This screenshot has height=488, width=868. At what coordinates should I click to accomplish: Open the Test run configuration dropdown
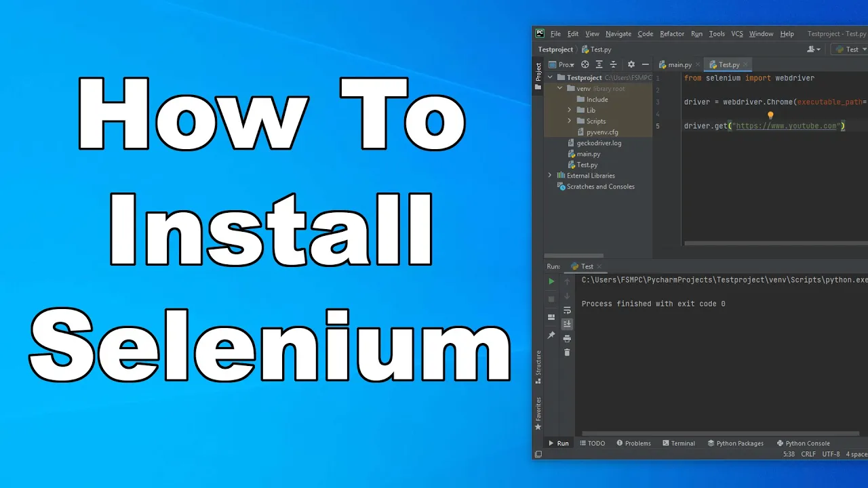pyautogui.click(x=849, y=49)
